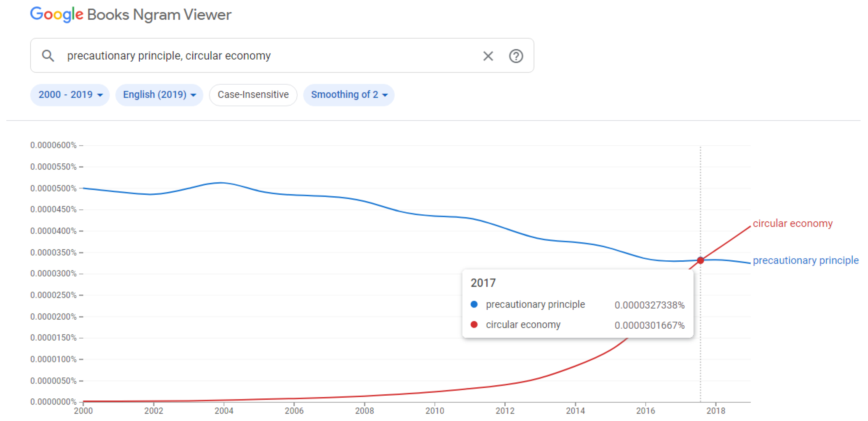Click the Books Ngram Viewer title
868x421 pixels.
[159, 15]
